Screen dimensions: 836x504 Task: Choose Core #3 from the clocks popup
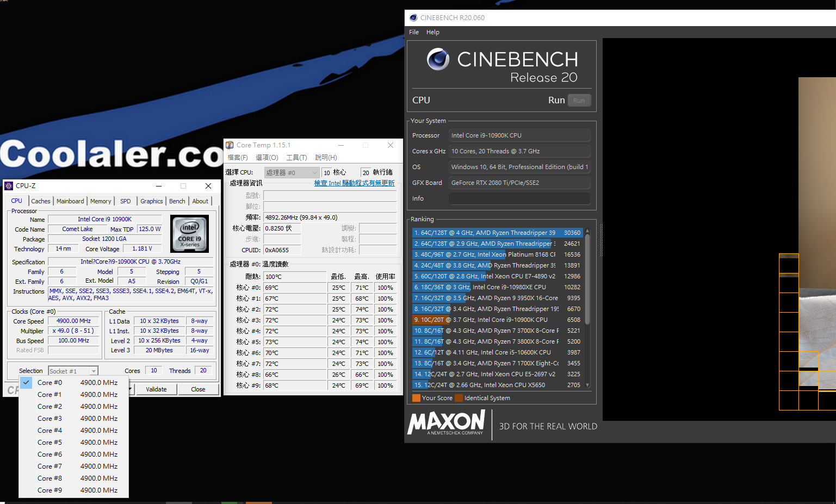click(74, 418)
